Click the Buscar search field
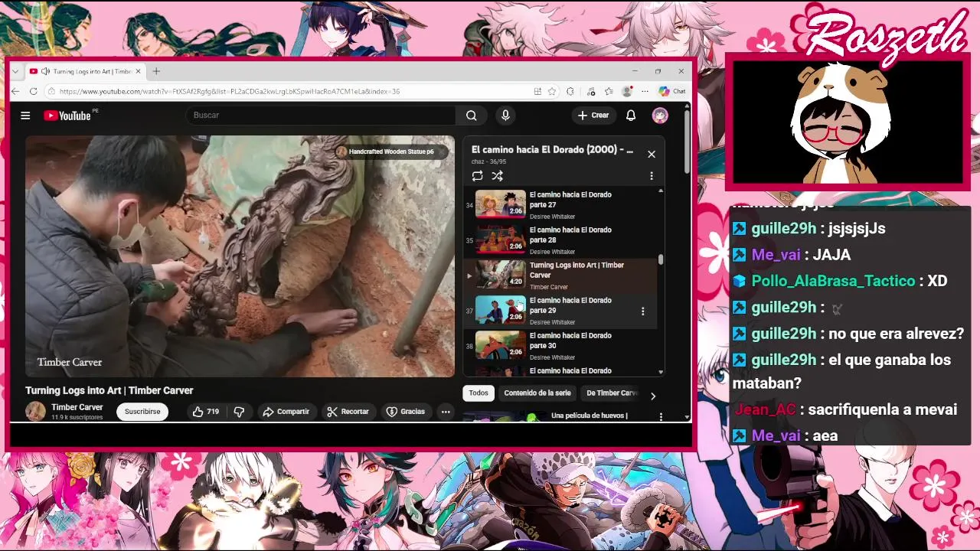The height and width of the screenshot is (551, 980). 322,116
